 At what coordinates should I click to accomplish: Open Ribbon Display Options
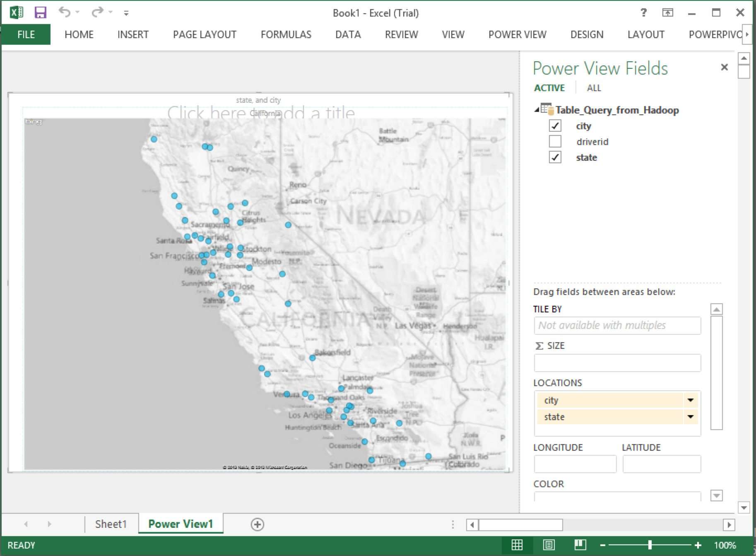[667, 12]
